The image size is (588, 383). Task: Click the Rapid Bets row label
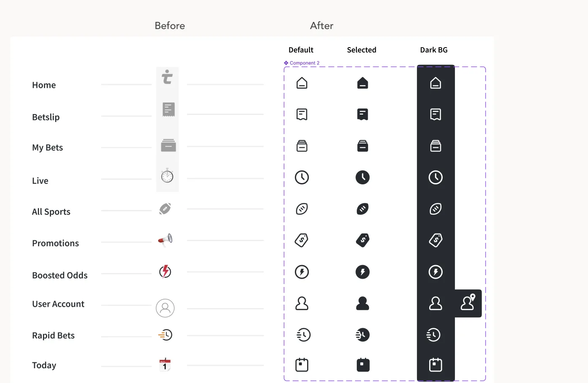point(53,335)
